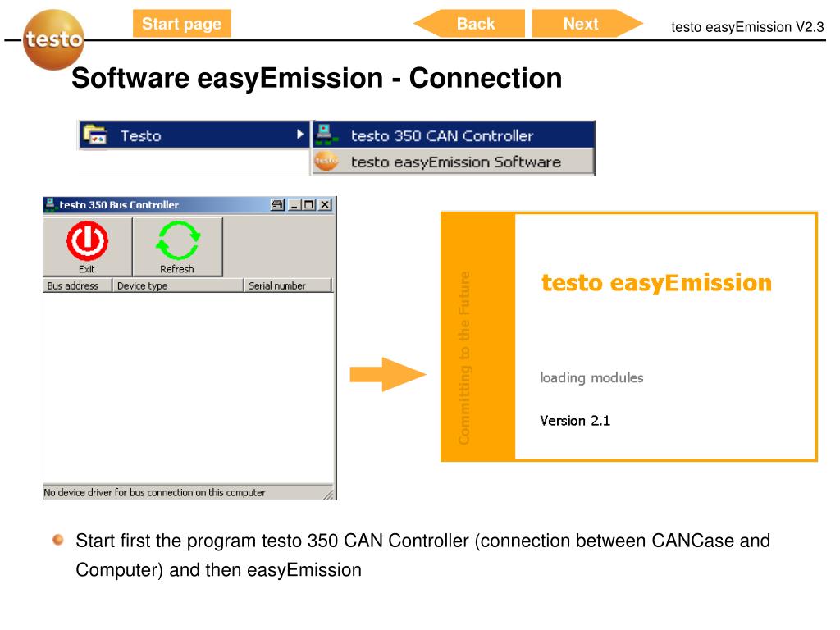
Task: Refresh the device list with the green arrows
Action: (177, 246)
